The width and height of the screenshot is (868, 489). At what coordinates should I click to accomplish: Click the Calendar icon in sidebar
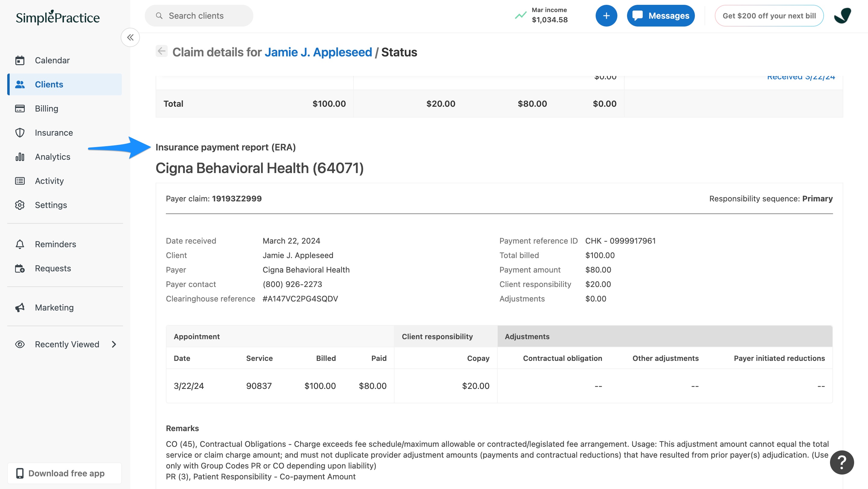(x=20, y=60)
